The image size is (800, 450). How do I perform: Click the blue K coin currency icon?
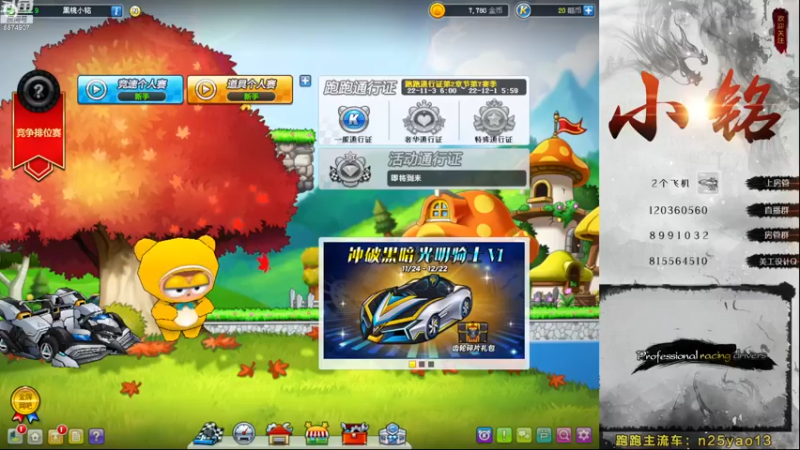coord(523,10)
